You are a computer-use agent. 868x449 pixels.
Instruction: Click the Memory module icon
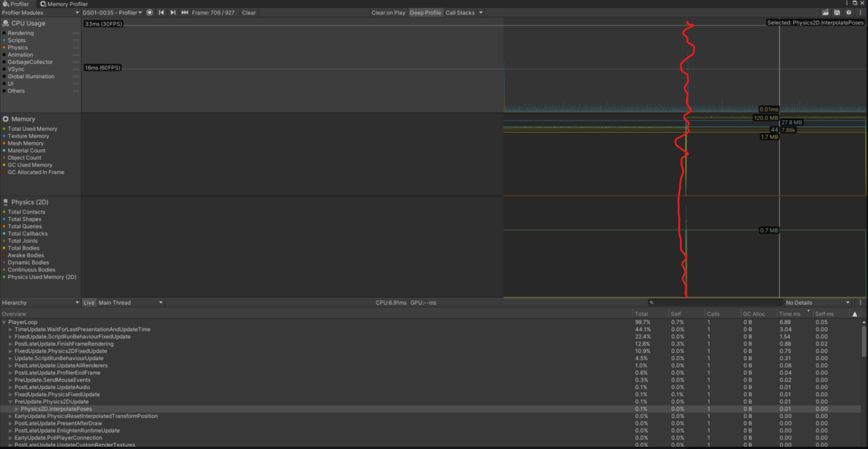point(6,119)
